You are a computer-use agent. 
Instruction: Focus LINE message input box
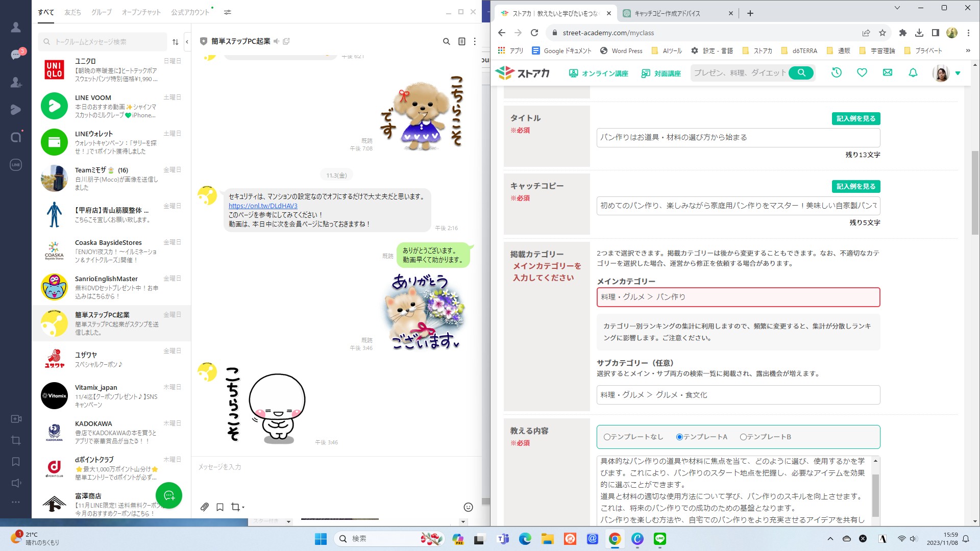point(337,467)
